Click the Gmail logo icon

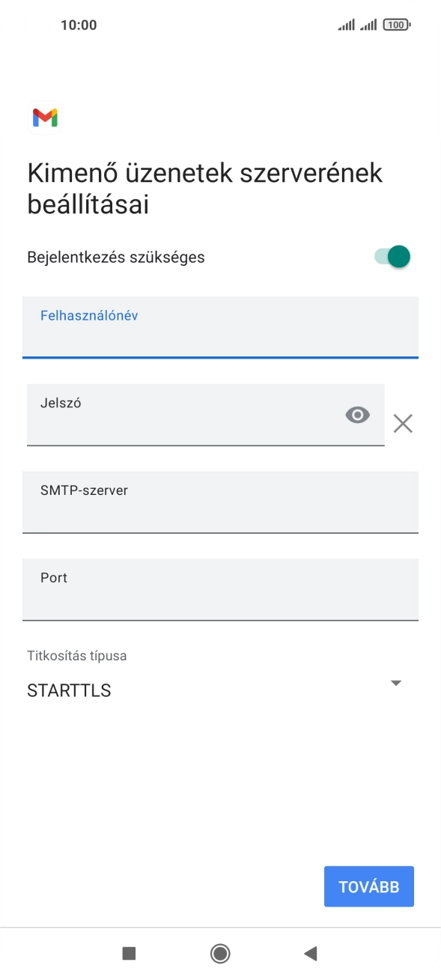click(x=45, y=118)
